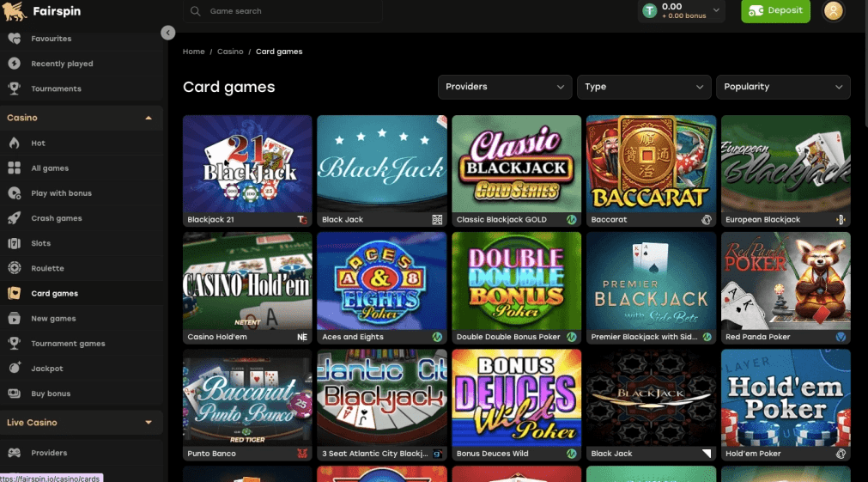Open Roulette menu item
The width and height of the screenshot is (868, 482).
click(47, 268)
